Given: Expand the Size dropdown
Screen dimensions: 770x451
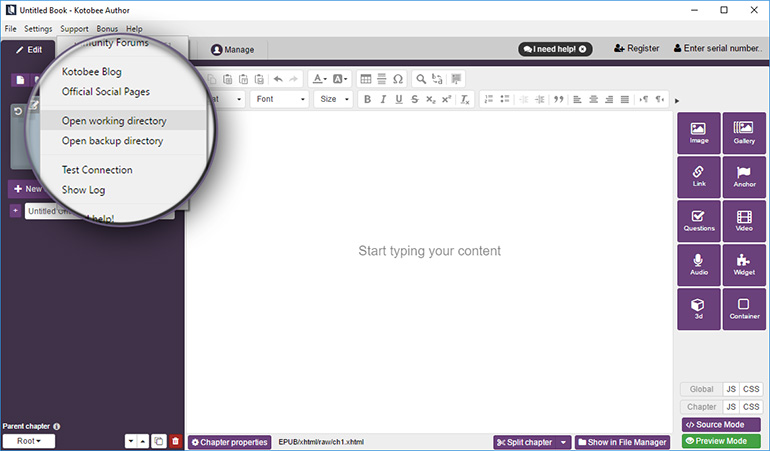Looking at the screenshot, I should click(333, 99).
